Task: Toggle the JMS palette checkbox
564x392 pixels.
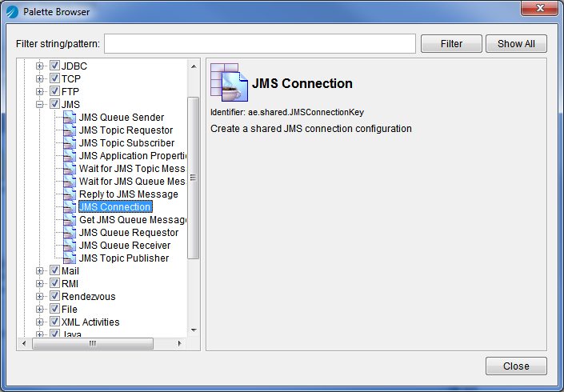Action: pos(54,104)
